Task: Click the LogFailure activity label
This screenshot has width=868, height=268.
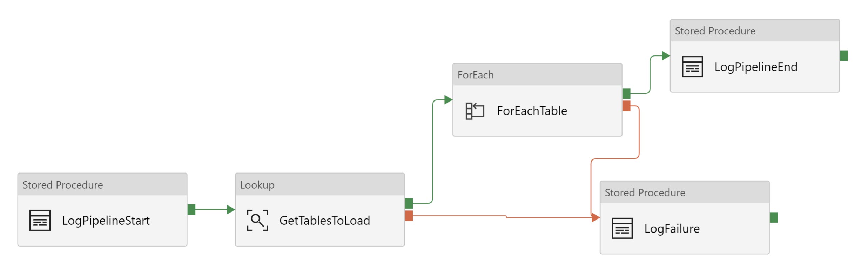Action: [672, 229]
